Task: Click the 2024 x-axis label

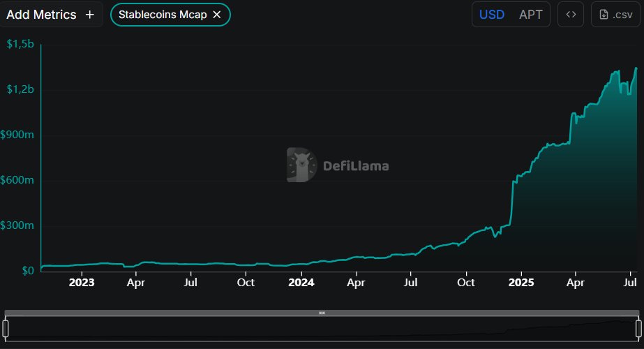Action: 301,283
